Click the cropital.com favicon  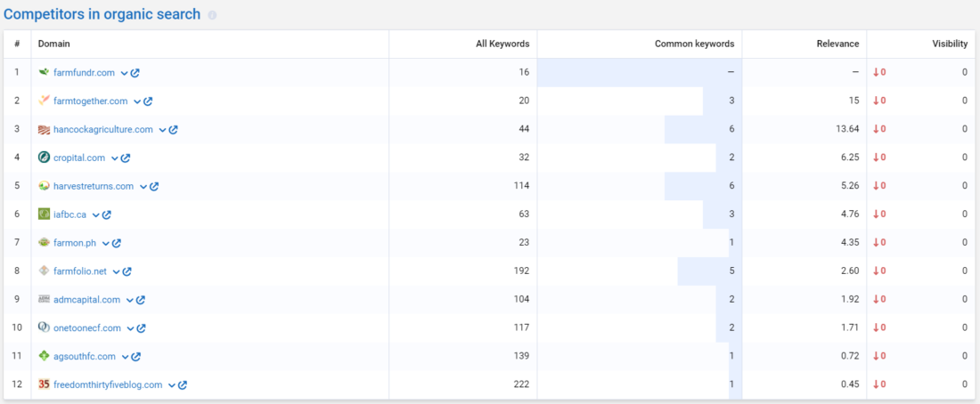click(x=44, y=158)
